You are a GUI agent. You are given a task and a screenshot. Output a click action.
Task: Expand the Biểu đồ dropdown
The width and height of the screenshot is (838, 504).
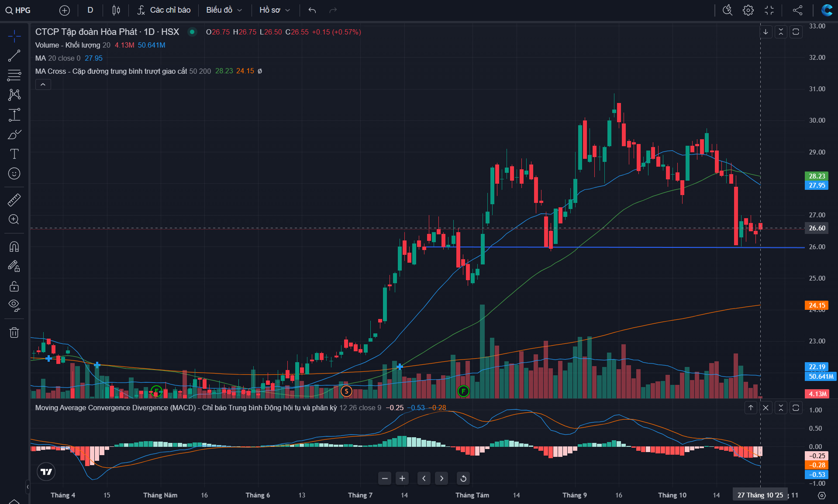coord(224,10)
